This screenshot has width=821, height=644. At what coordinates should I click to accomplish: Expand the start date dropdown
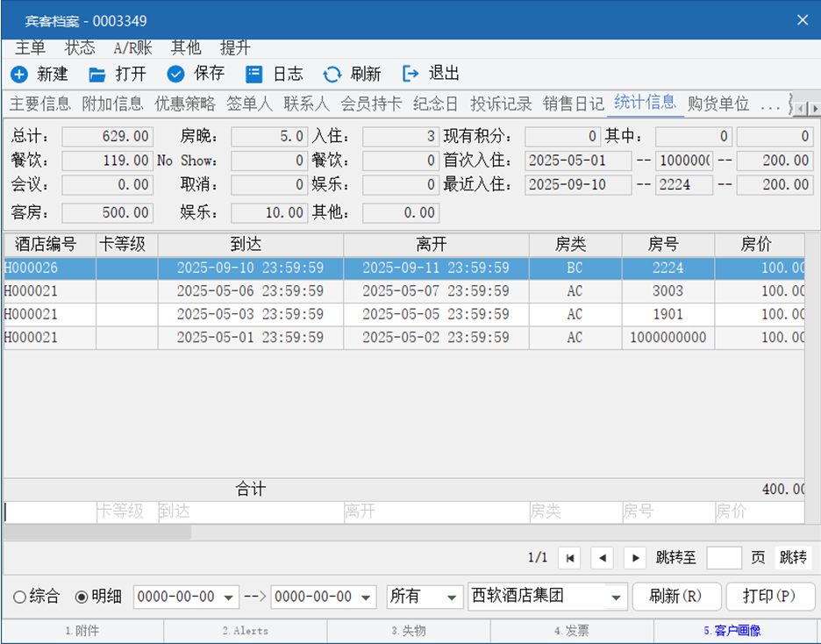point(229,597)
